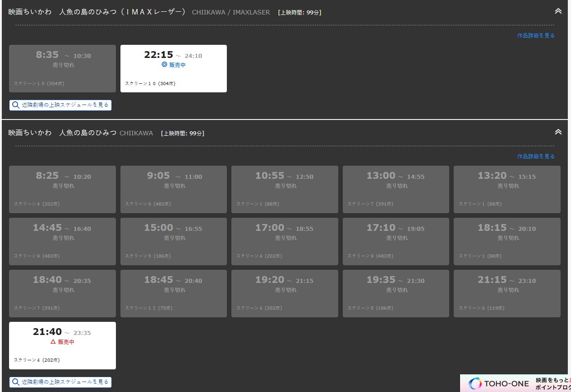Click the sold-out 14:45 showtime card
Screen dimensions: 571x392
pyautogui.click(x=62, y=241)
